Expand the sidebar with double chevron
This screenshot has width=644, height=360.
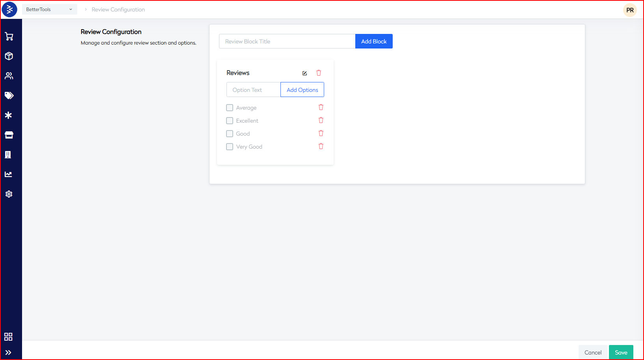8,353
